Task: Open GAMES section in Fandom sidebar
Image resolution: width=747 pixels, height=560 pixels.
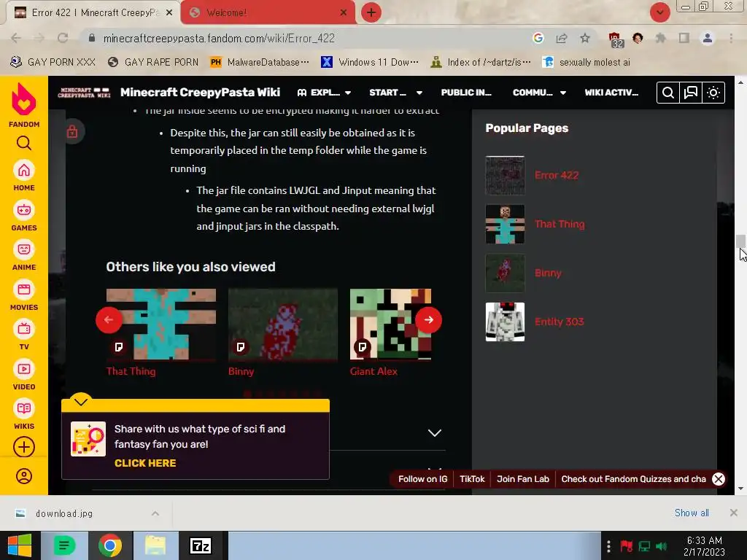Action: point(24,217)
